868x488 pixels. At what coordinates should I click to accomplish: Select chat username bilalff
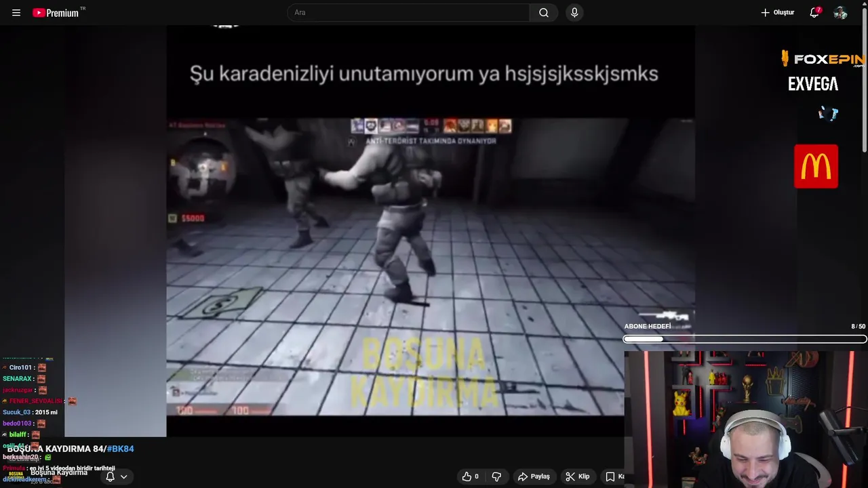click(18, 434)
